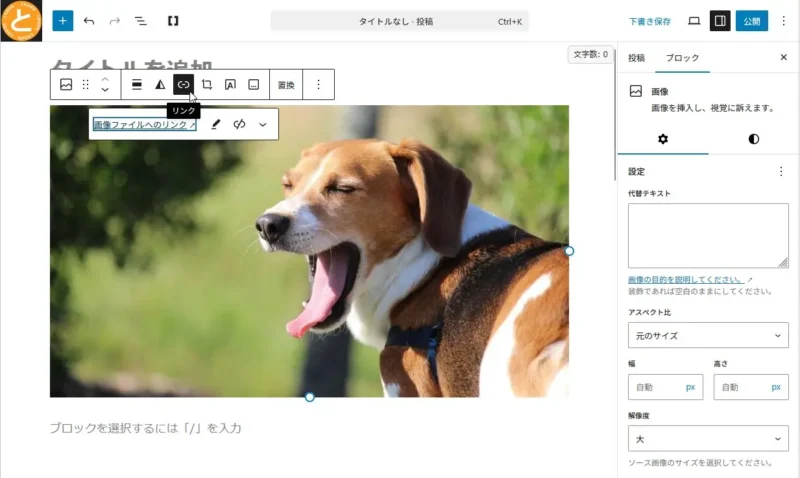Open the block inserter plus button
Screen dimensions: 800x478
63,20
